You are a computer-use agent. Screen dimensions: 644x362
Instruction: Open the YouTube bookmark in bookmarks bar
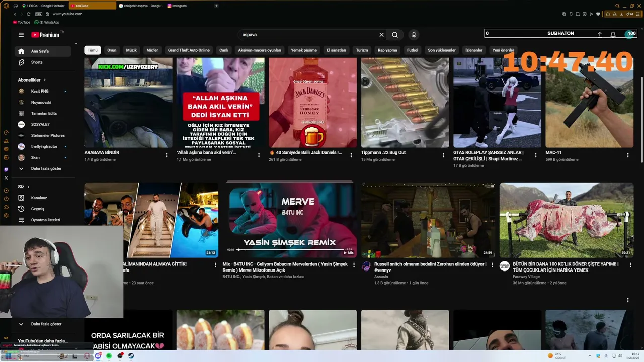[x=22, y=22]
